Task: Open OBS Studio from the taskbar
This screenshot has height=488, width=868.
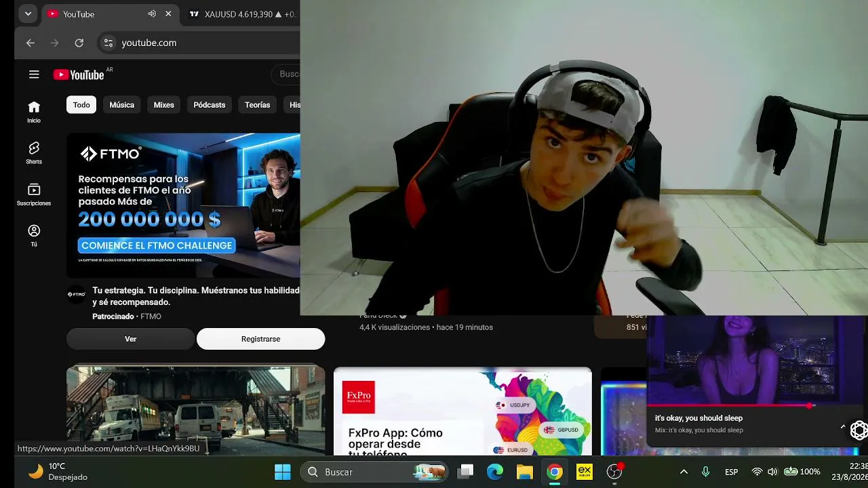Action: 614,472
